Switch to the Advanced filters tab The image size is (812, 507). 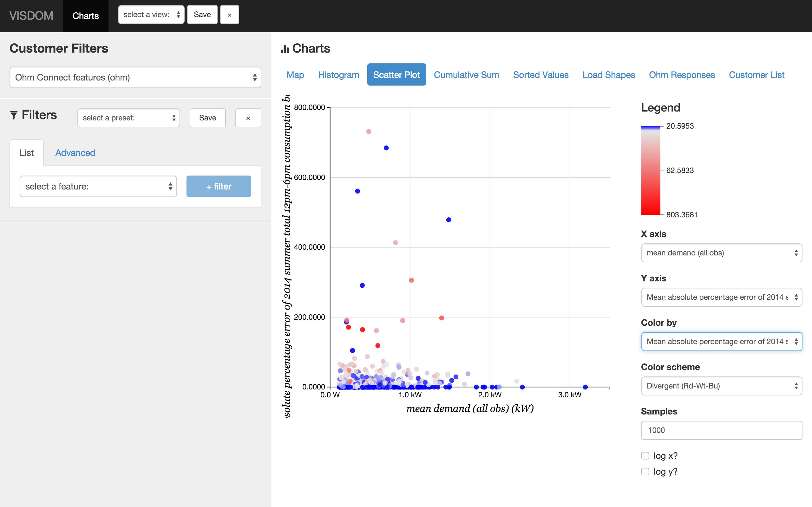click(x=75, y=153)
